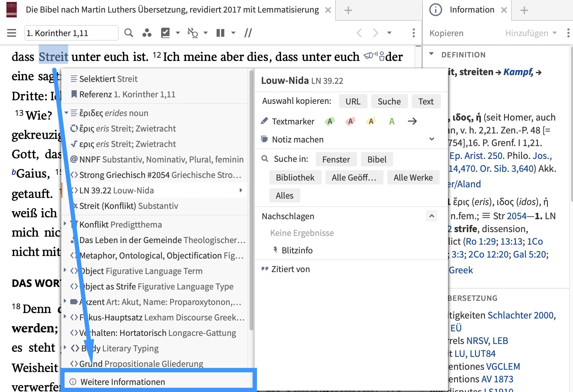Screen dimensions: 573x392
Task: Select Streit (Konflikt) Substantiv entry
Action: [x=155, y=206]
